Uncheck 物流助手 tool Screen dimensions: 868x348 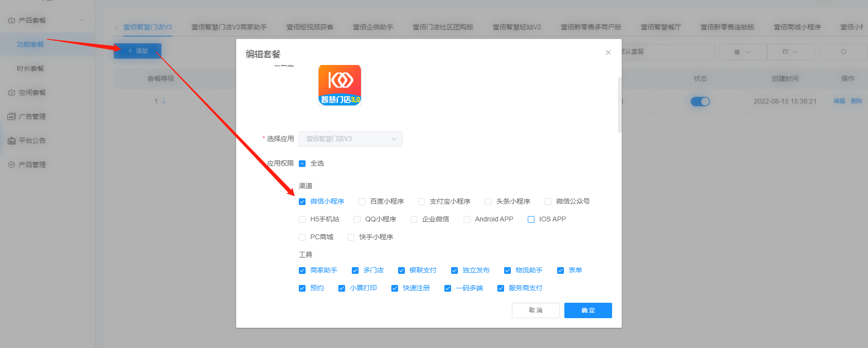pos(507,271)
